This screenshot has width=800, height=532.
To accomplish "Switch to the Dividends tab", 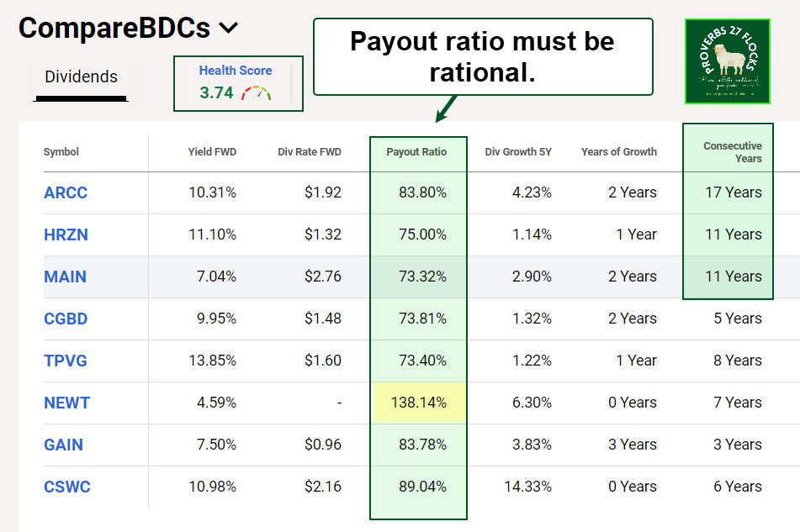I will [81, 76].
